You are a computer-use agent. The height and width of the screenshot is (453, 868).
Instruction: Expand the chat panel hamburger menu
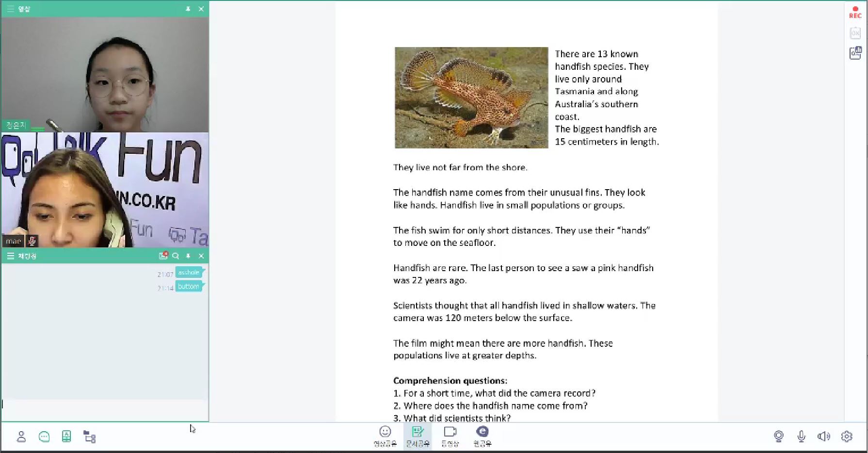pos(10,256)
